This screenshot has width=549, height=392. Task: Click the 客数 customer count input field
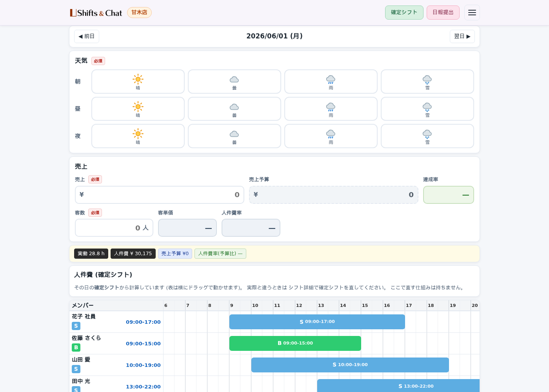(114, 228)
